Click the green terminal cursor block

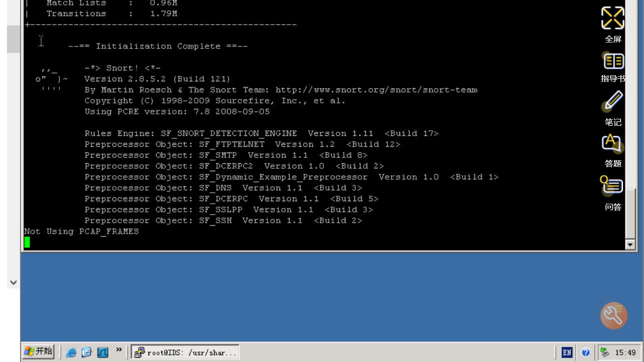tap(27, 242)
